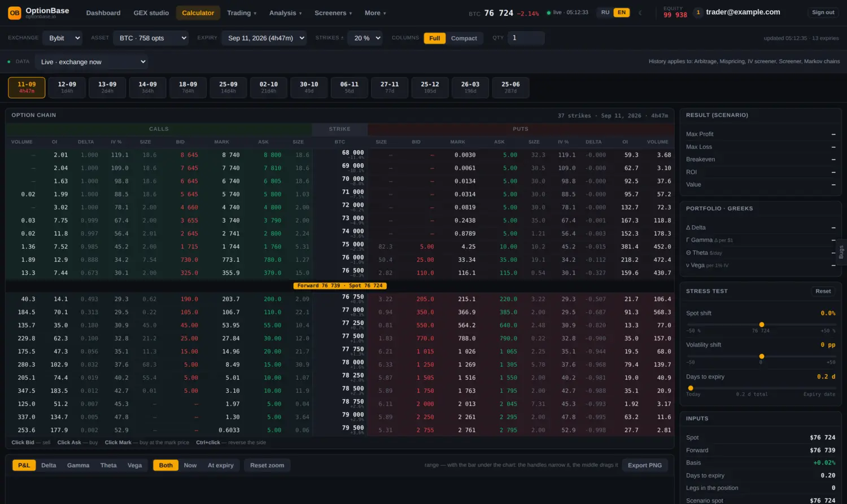Go to Dashboard
This screenshot has width=847, height=504.
[x=103, y=13]
